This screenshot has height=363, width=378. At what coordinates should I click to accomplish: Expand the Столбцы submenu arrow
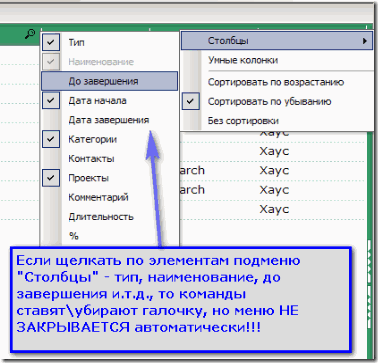coord(365,41)
